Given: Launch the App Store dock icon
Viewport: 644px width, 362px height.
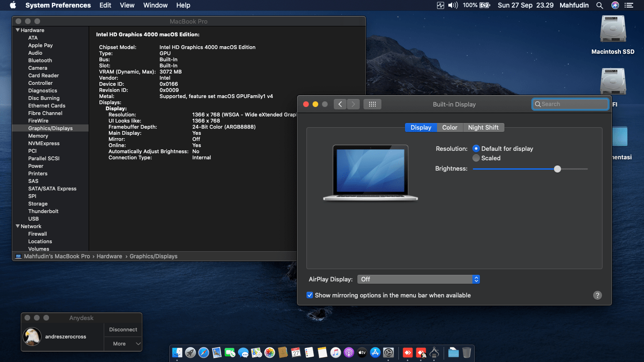Looking at the screenshot, I should point(375,353).
